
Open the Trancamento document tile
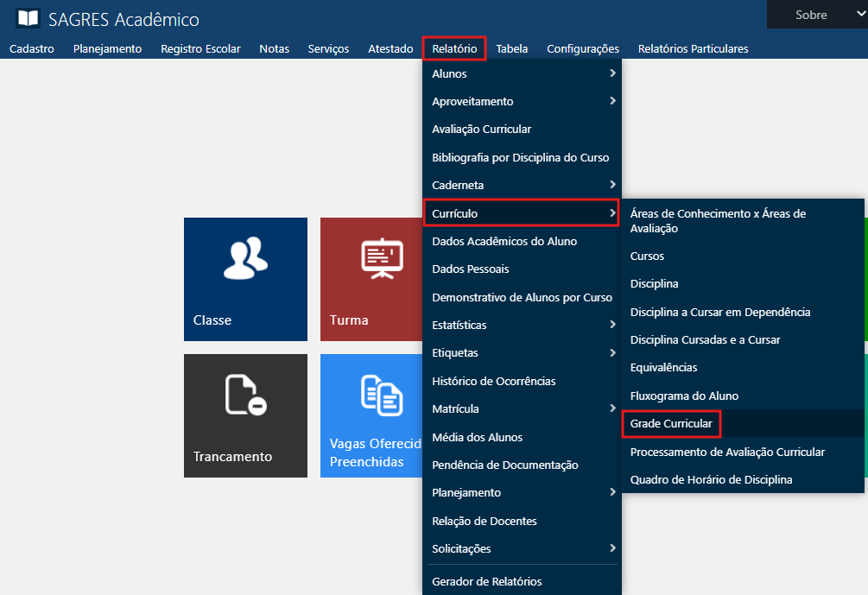coord(245,415)
